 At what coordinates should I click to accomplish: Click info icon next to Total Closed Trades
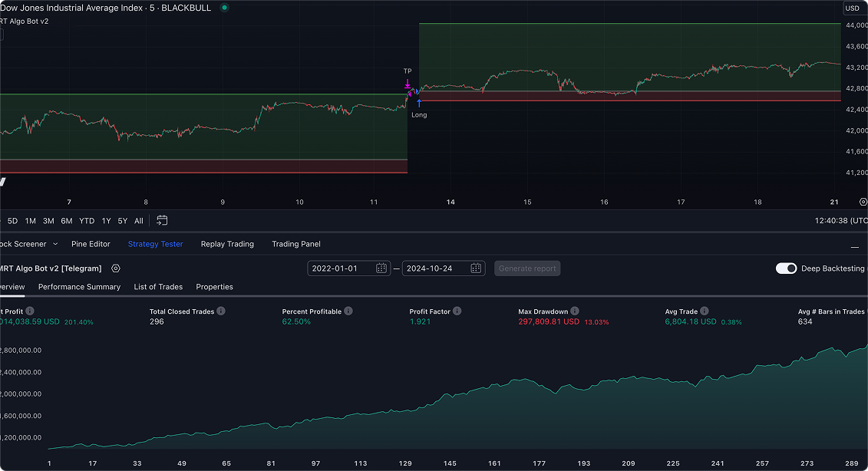[221, 311]
